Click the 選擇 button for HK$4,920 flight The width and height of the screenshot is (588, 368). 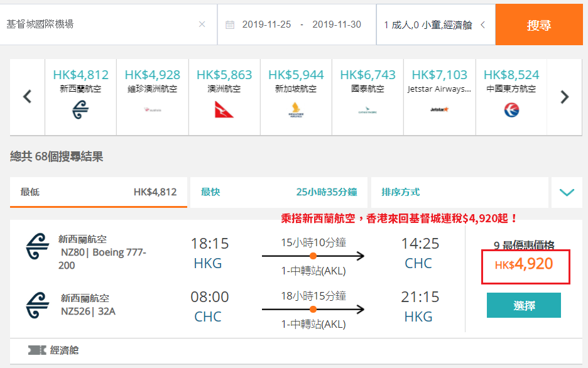[x=523, y=305]
